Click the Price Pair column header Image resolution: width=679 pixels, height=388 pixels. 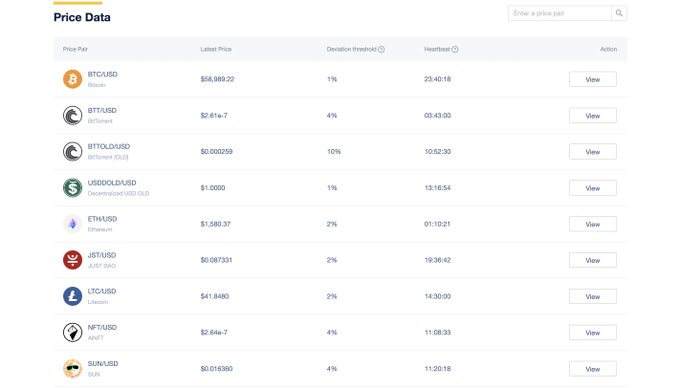click(x=75, y=49)
